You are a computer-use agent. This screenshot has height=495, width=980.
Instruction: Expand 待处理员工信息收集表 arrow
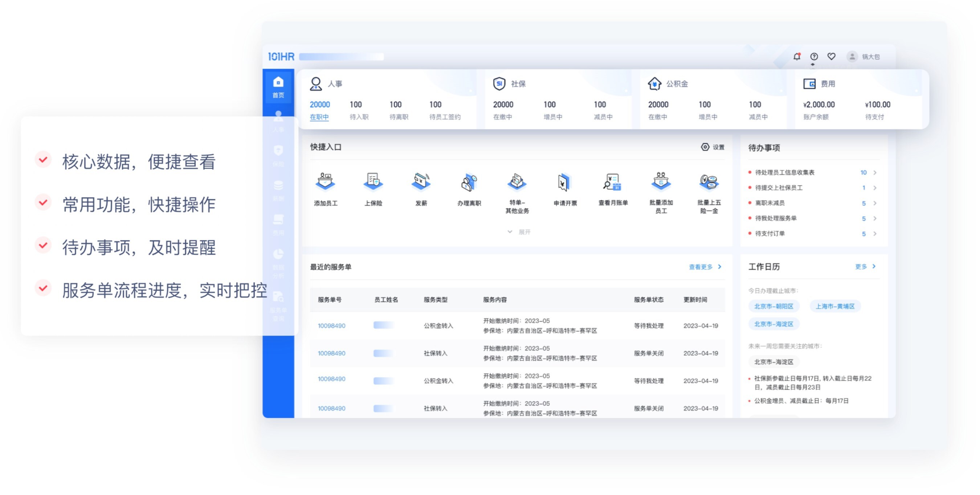click(x=875, y=173)
